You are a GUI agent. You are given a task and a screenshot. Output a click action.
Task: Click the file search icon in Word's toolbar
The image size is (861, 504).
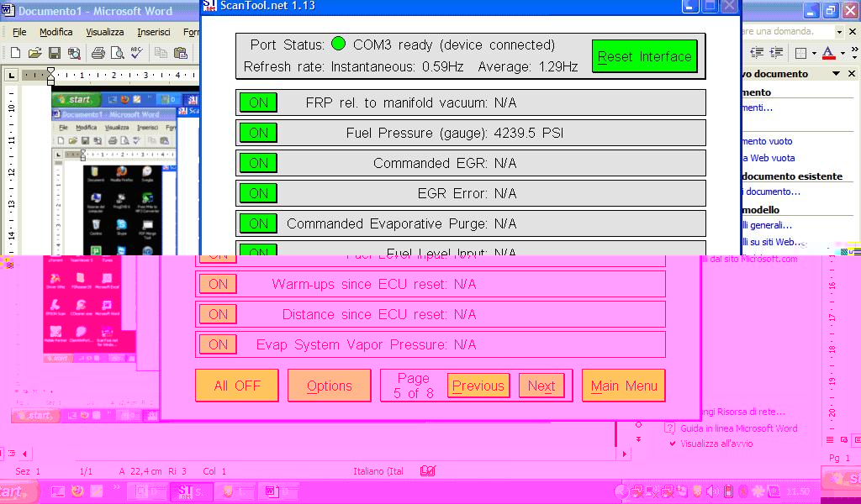pyautogui.click(x=74, y=53)
